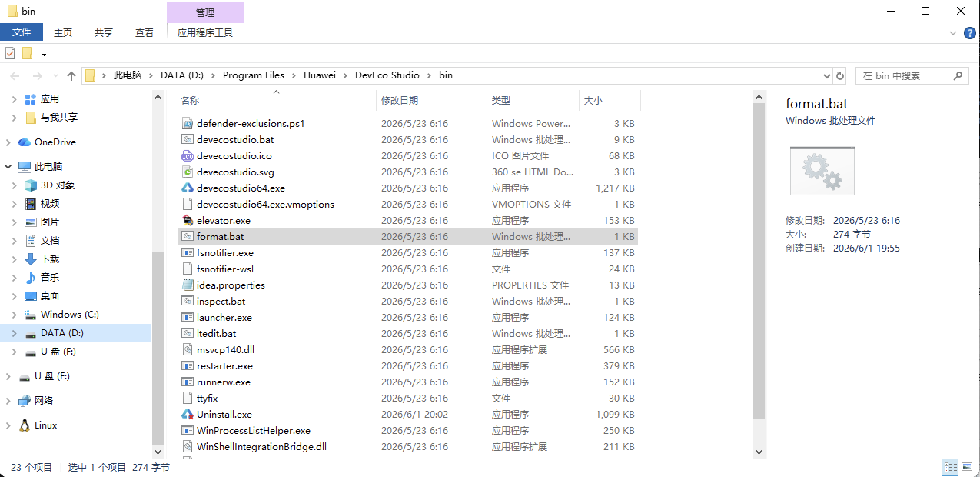This screenshot has width=980, height=477.
Task: Expand the Windows (C:) drive node
Action: point(14,315)
